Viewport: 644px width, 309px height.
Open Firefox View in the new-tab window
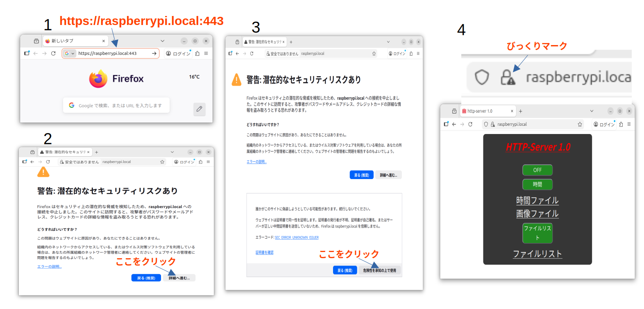pyautogui.click(x=36, y=41)
